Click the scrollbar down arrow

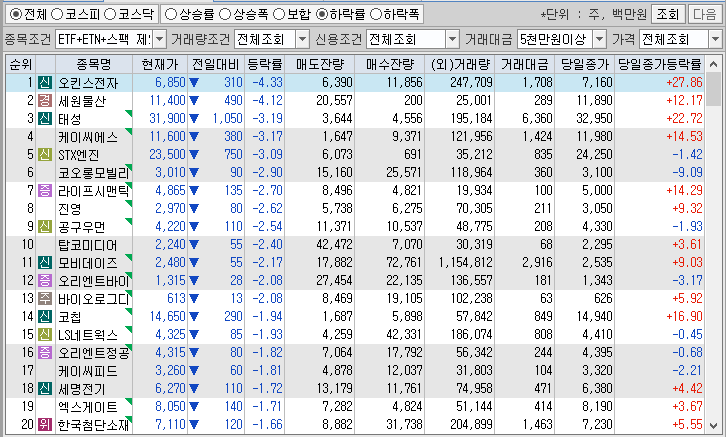[715, 425]
